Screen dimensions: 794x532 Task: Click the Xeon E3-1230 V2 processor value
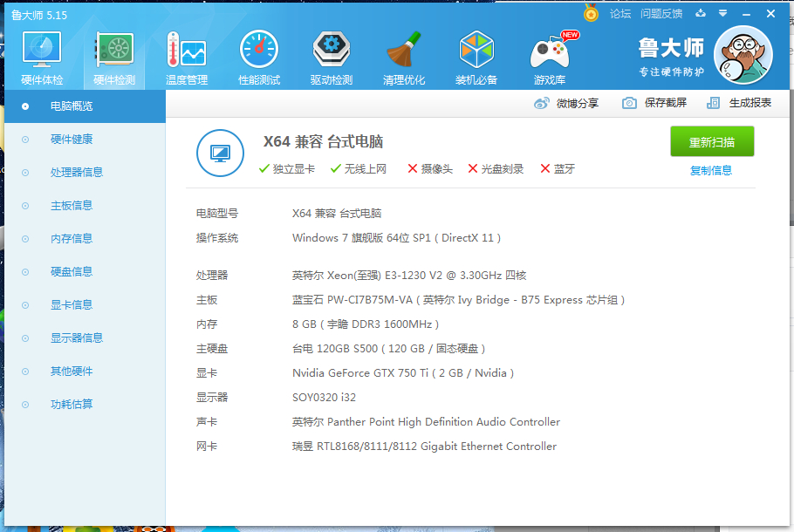coord(409,276)
